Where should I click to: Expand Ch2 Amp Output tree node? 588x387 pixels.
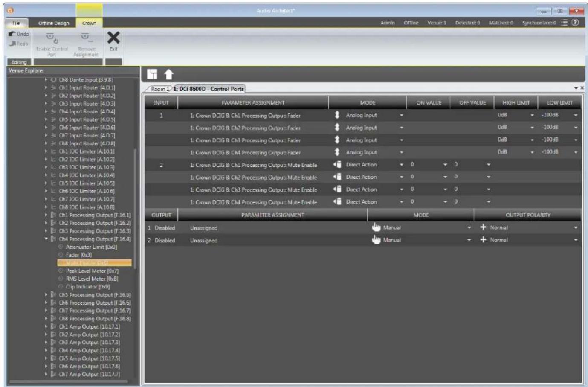(x=46, y=335)
